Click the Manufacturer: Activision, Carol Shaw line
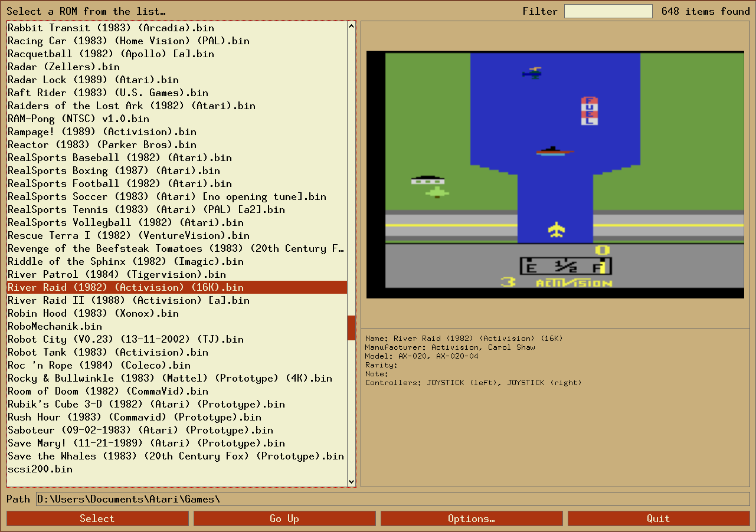756x532 pixels. pos(450,347)
